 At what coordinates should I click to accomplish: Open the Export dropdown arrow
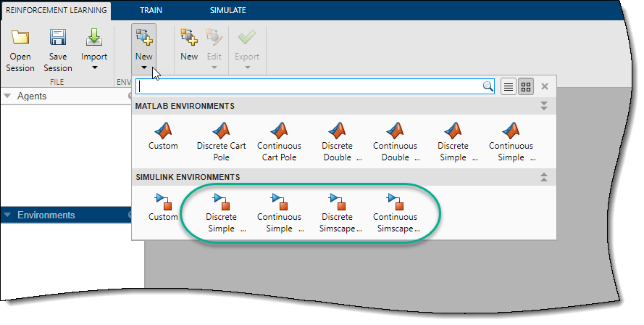point(247,67)
